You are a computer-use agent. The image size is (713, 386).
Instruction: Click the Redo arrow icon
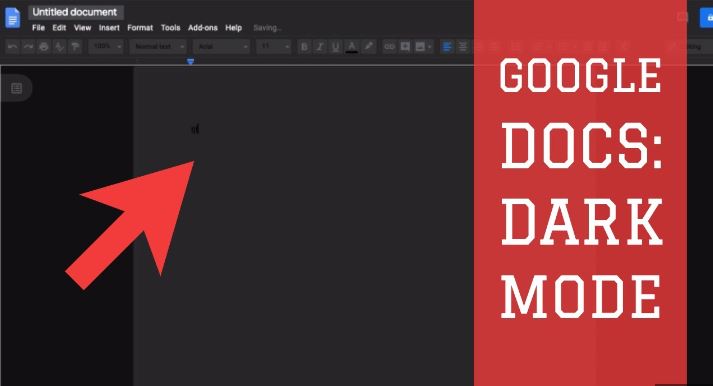[28, 46]
